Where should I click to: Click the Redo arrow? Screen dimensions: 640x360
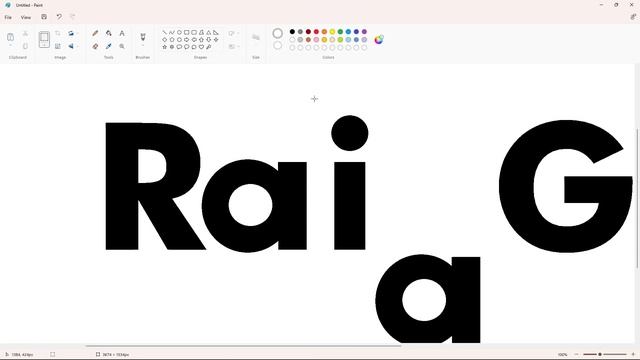click(73, 17)
